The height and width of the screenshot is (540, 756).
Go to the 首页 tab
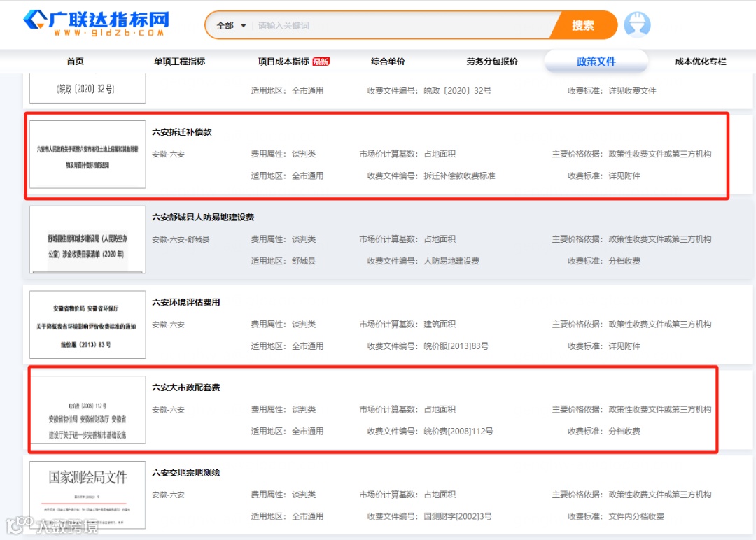(75, 61)
